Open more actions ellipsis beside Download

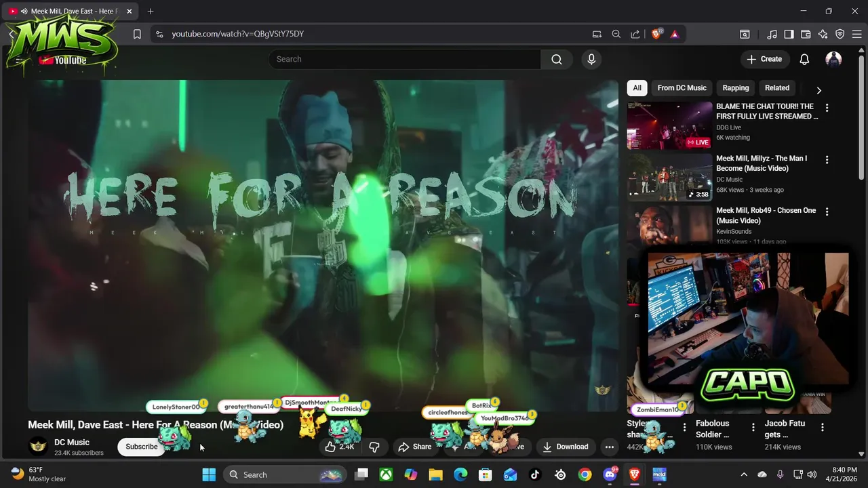(x=610, y=447)
